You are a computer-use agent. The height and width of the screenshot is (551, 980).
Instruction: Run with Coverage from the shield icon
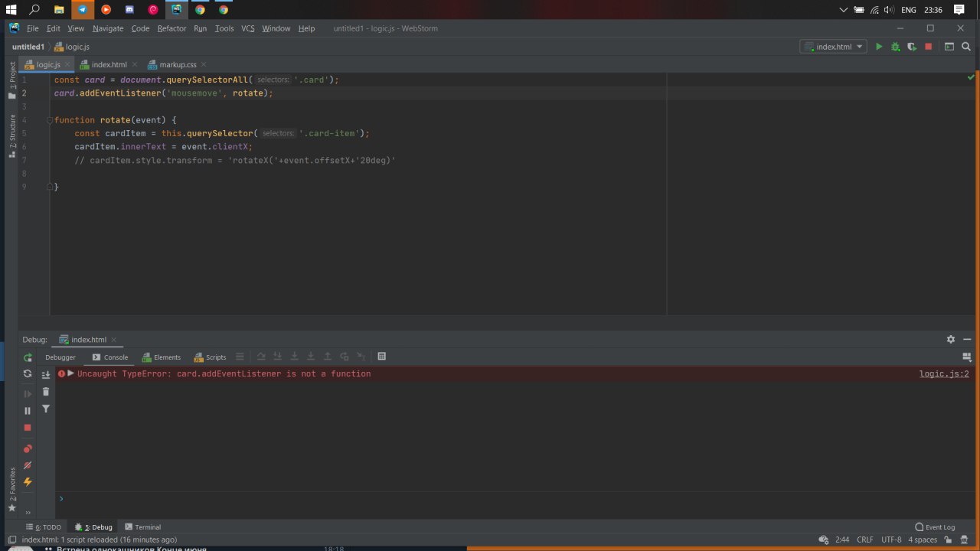click(x=912, y=47)
